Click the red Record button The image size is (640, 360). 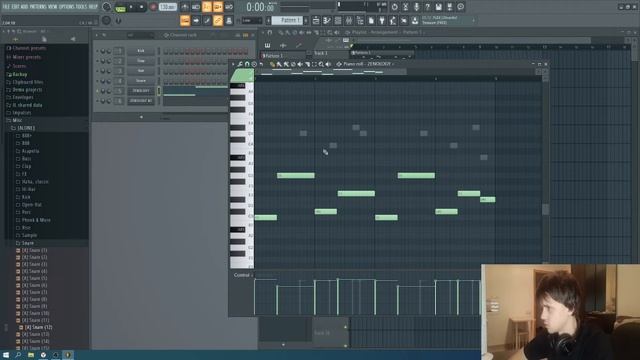[153, 7]
